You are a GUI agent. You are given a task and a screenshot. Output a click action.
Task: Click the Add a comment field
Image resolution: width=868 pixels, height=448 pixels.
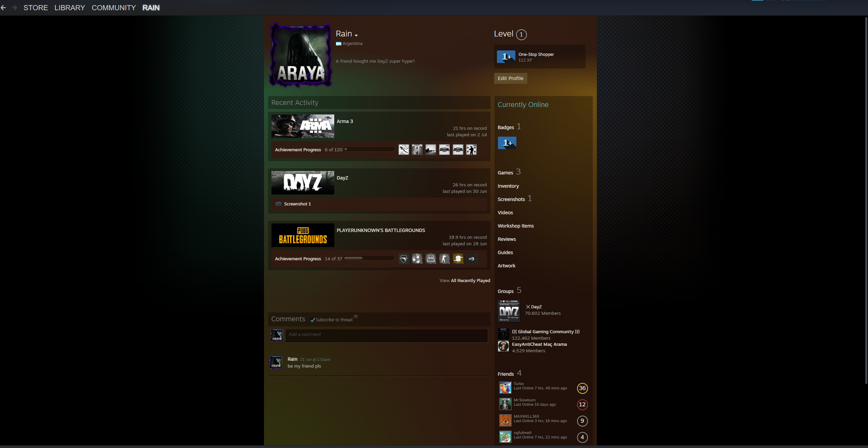pos(387,336)
